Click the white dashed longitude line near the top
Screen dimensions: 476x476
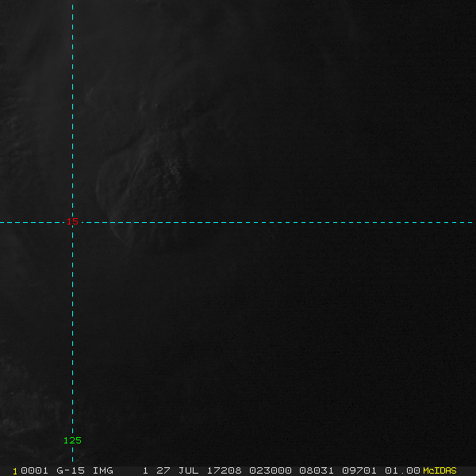coord(72,24)
